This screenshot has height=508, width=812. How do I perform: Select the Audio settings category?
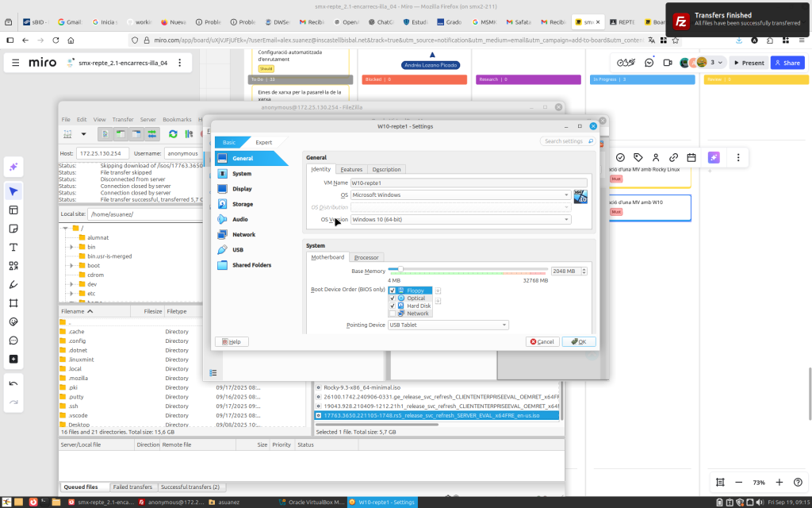(x=239, y=219)
